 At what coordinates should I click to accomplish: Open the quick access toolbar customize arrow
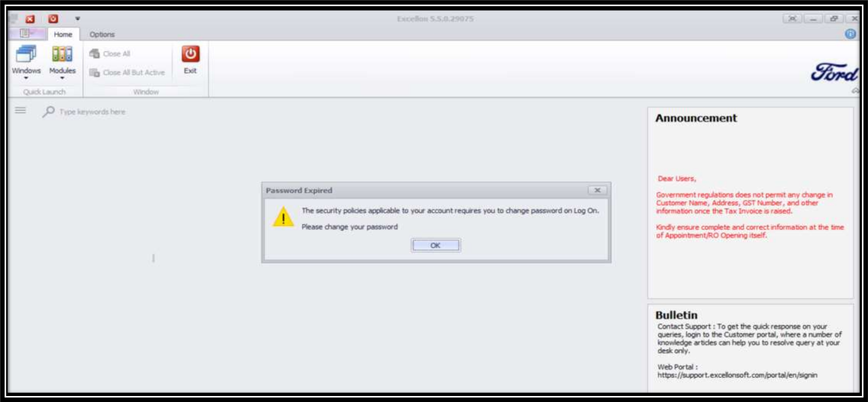pyautogui.click(x=78, y=19)
